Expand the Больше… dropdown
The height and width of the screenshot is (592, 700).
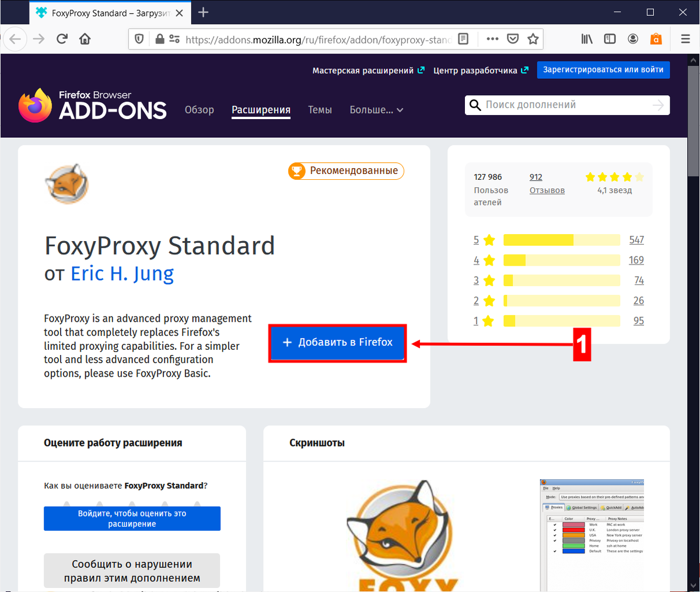pos(376,110)
